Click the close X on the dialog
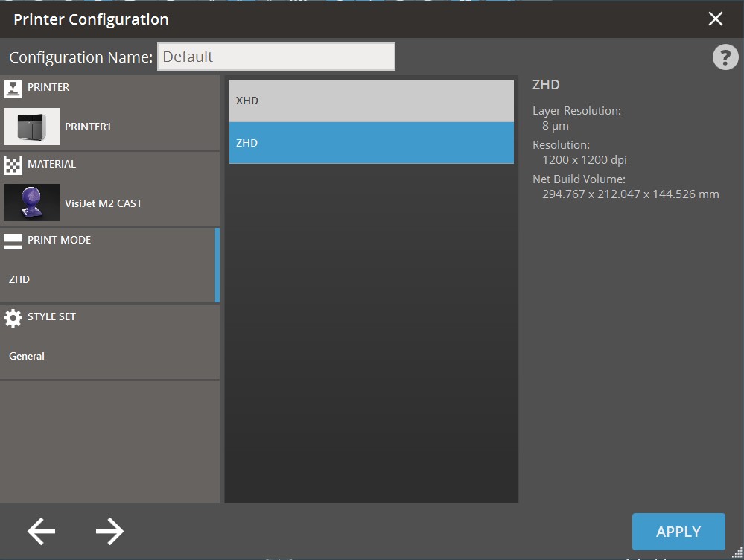This screenshot has width=744, height=560. 716,19
